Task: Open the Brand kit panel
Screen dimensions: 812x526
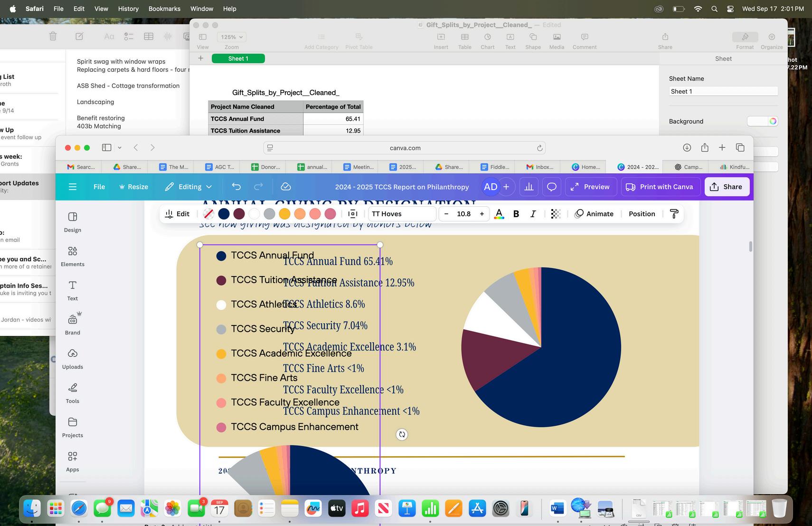Action: [x=73, y=325]
